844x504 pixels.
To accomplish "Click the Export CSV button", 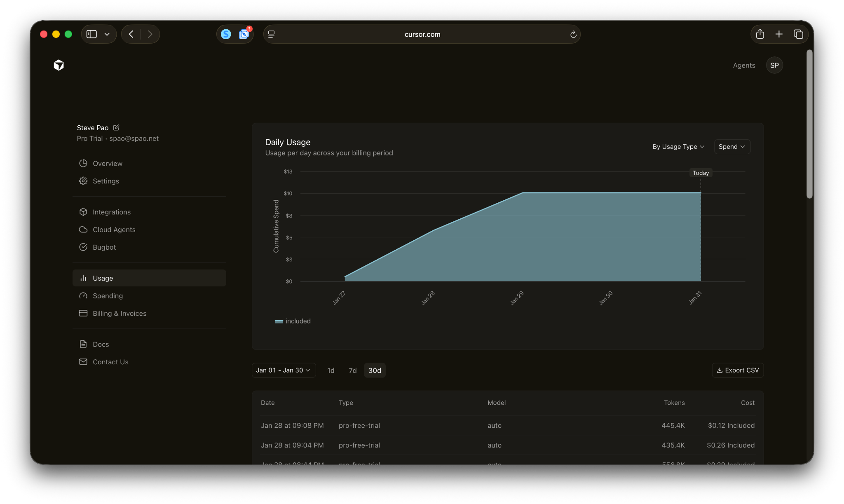I will click(738, 370).
